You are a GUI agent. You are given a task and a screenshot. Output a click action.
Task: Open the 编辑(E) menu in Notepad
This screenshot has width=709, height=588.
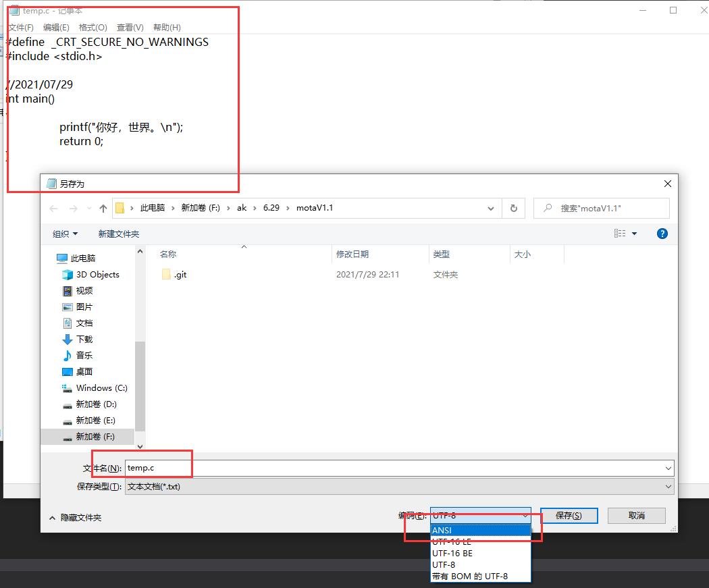[56, 28]
